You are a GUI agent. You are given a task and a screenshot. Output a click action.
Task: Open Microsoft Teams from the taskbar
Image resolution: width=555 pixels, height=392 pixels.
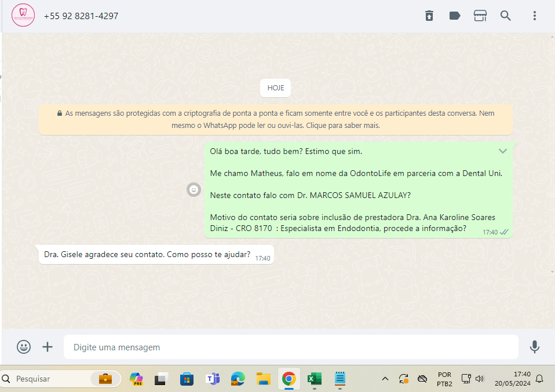213,379
